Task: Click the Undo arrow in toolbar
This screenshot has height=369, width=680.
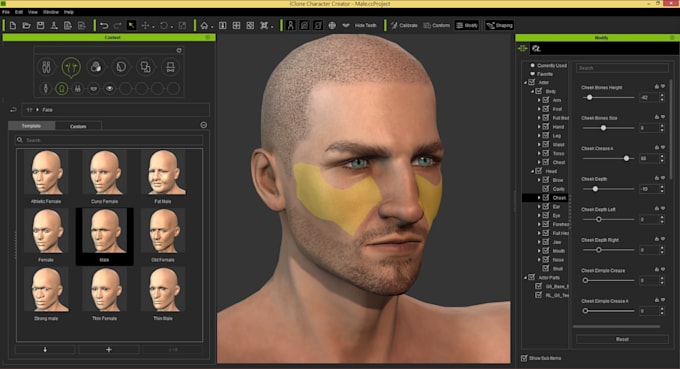Action: pos(104,26)
